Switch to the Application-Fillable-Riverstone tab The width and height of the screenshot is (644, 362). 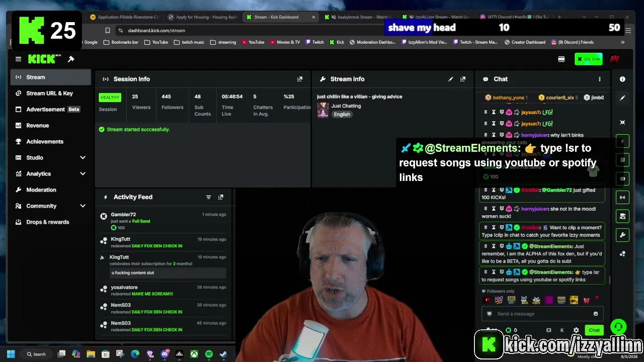[x=124, y=17]
